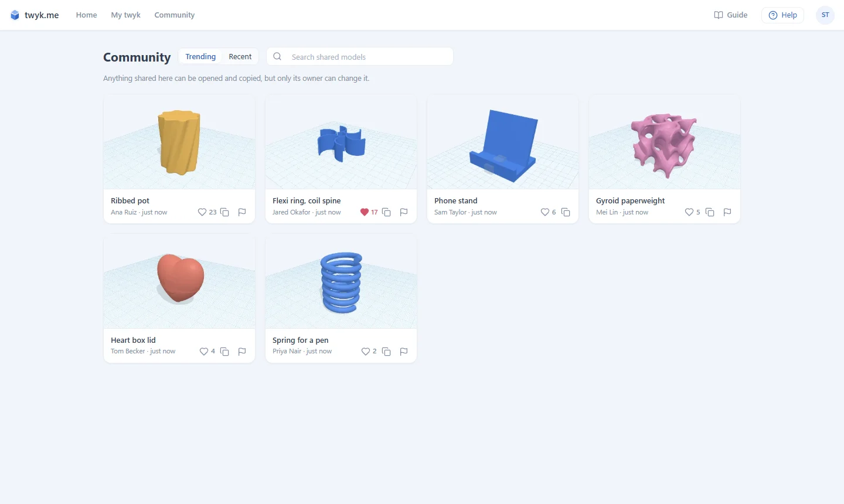Open the Flexi ring preview thumbnail
The height and width of the screenshot is (504, 844).
(x=341, y=142)
